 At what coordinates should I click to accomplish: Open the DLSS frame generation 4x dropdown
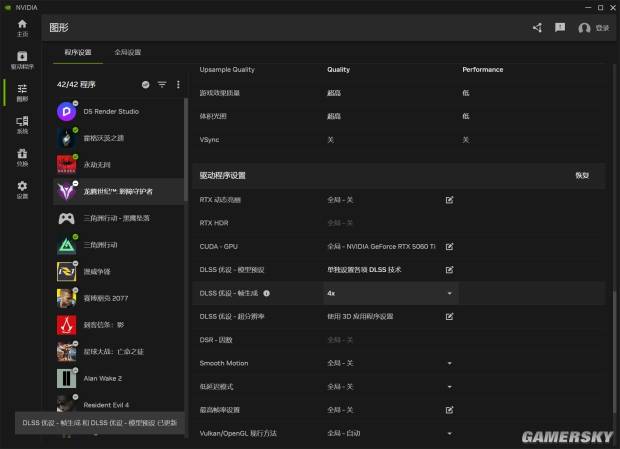(391, 293)
